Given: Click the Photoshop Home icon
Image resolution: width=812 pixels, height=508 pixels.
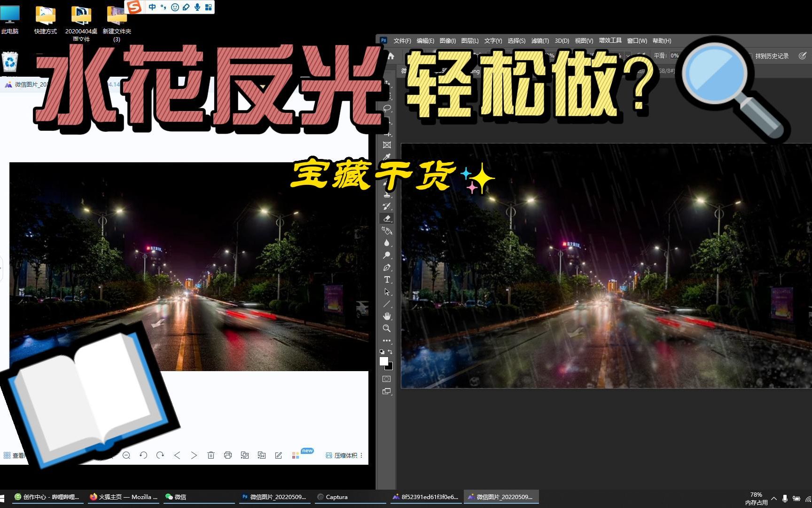Looking at the screenshot, I should tap(390, 56).
